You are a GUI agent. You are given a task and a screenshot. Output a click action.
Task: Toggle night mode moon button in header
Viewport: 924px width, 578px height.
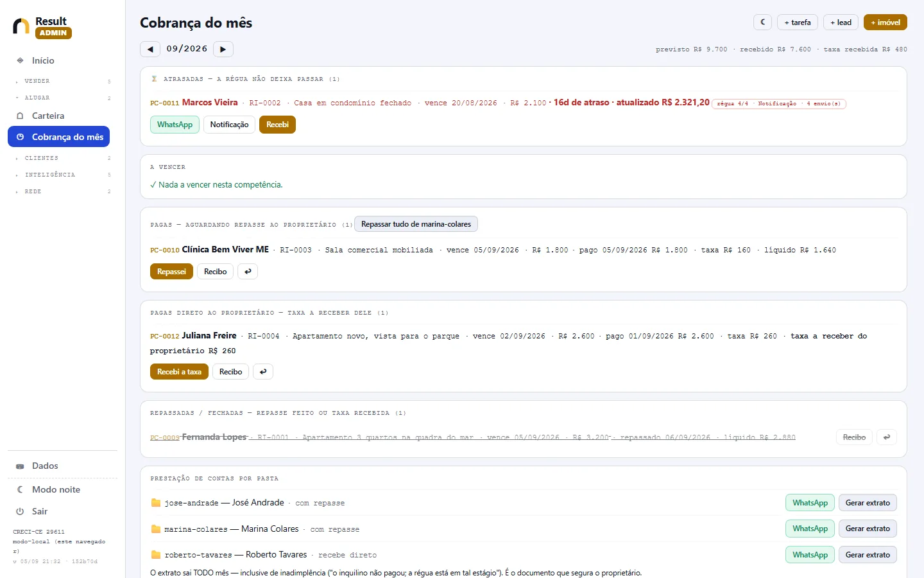pos(763,22)
